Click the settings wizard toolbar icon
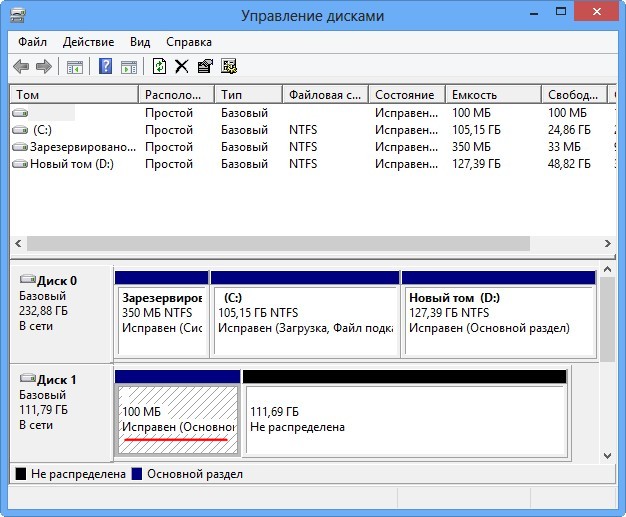 [x=229, y=66]
